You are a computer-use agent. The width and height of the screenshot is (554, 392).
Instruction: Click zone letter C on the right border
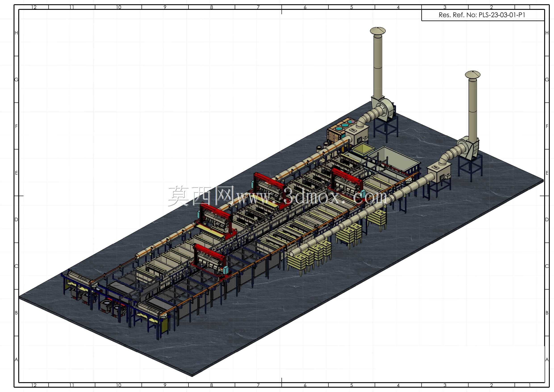[547, 266]
